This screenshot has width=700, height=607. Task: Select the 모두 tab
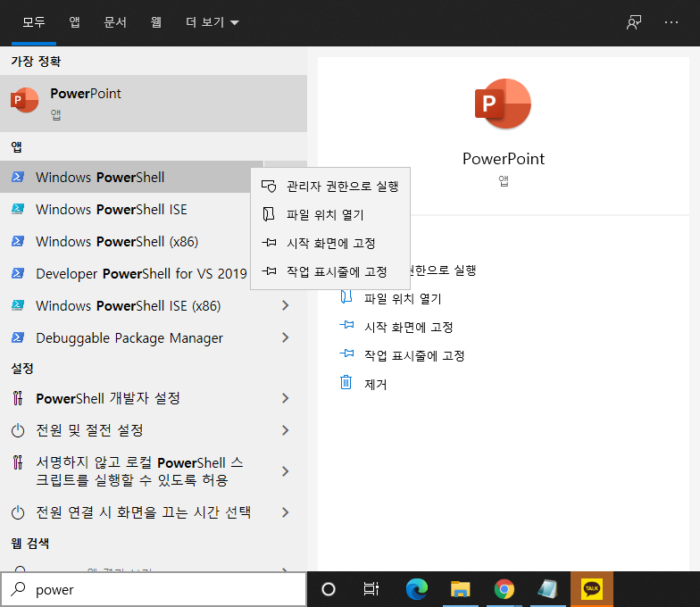[x=34, y=22]
